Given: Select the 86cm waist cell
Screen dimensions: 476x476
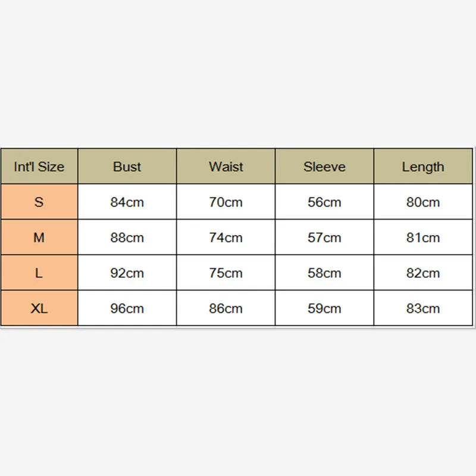Looking at the screenshot, I should (226, 308).
